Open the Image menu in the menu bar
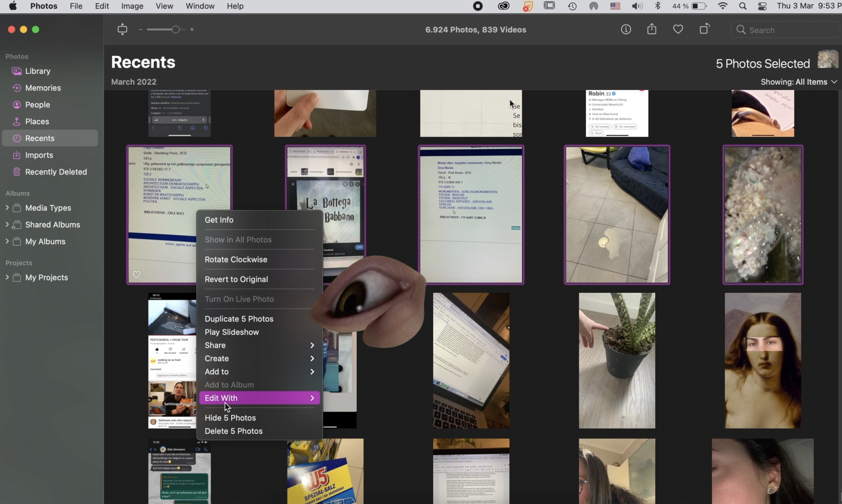 pyautogui.click(x=132, y=6)
